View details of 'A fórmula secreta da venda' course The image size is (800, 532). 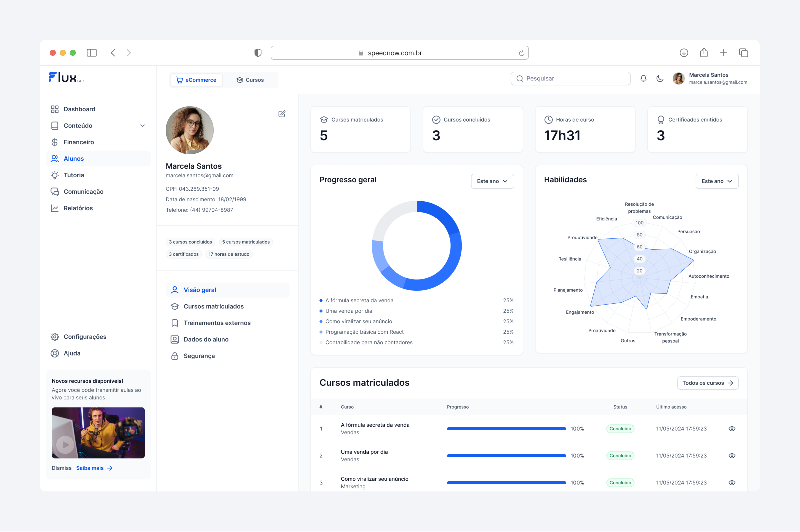(732, 428)
